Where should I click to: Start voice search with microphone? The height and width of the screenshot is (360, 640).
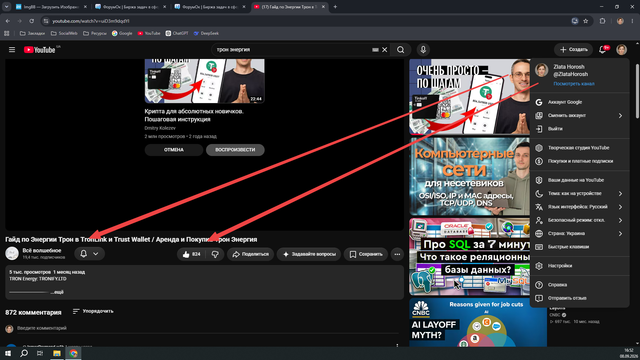(423, 50)
